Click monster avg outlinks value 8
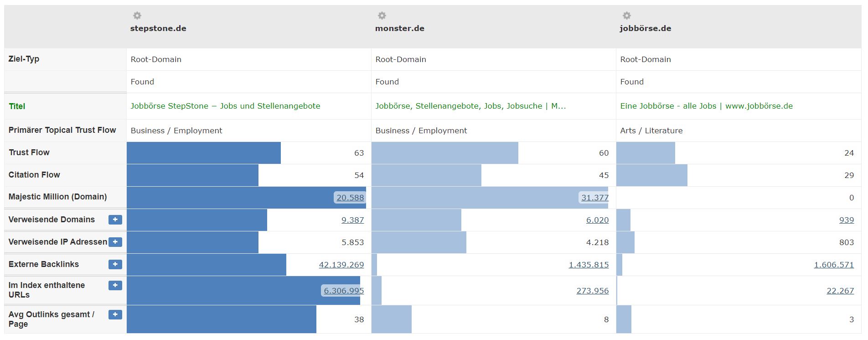The image size is (868, 340). click(606, 319)
